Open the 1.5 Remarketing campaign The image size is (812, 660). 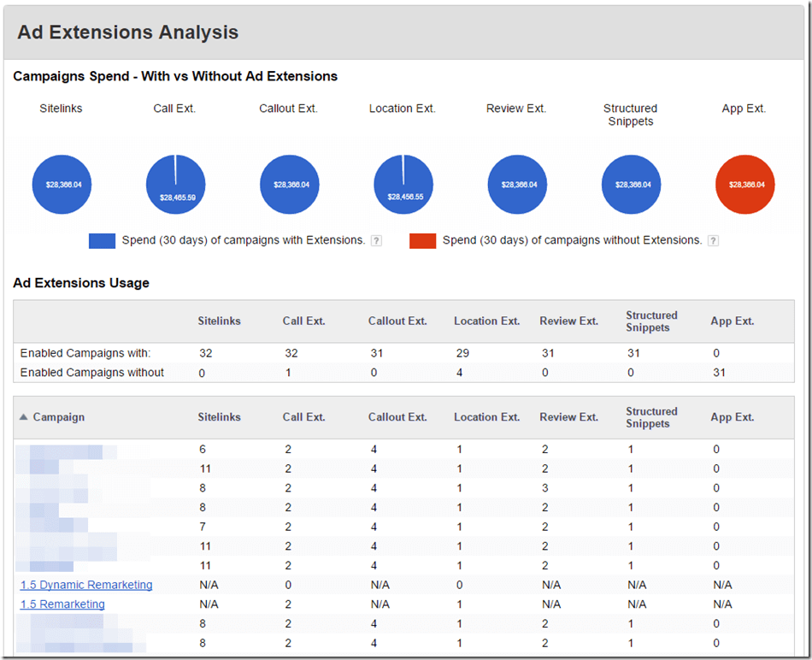tap(62, 604)
